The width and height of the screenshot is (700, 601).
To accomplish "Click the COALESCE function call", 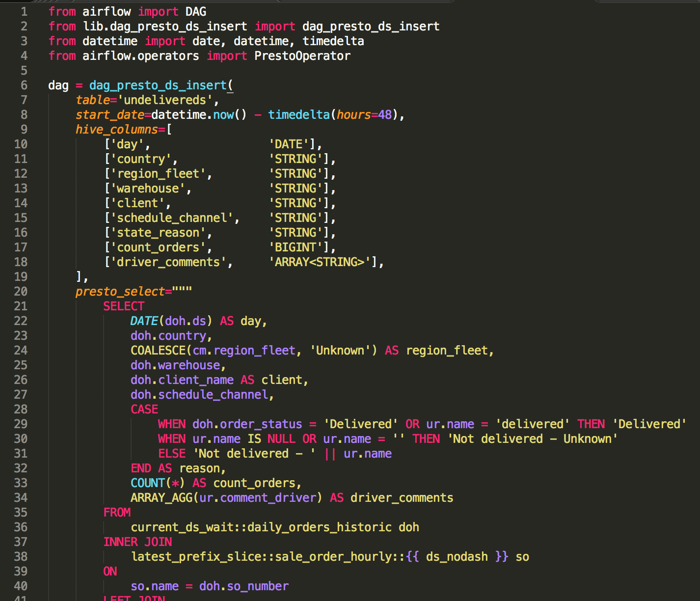I will 158,351.
